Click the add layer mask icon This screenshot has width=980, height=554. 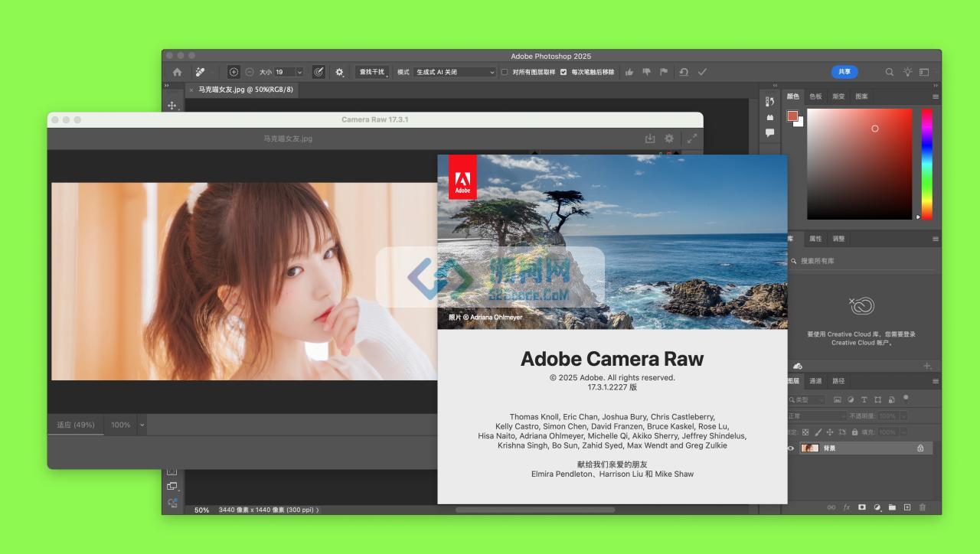pos(861,507)
